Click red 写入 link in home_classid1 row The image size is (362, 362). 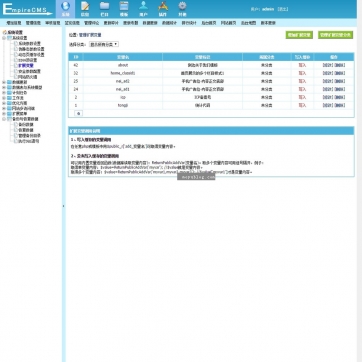pos(302,73)
